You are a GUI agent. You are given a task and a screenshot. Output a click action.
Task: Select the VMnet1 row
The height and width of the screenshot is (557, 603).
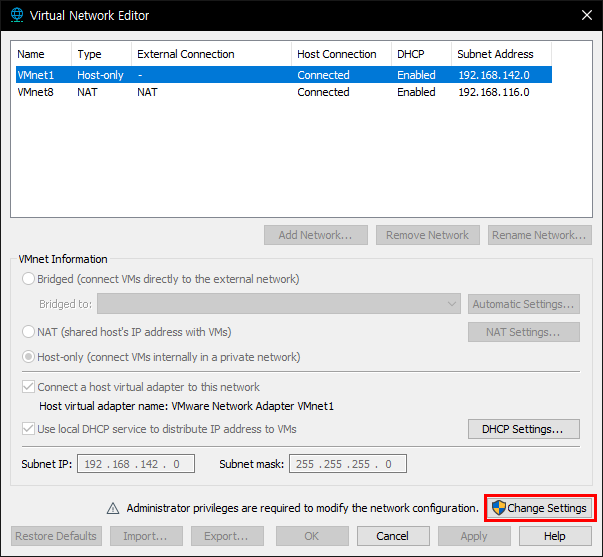284,75
